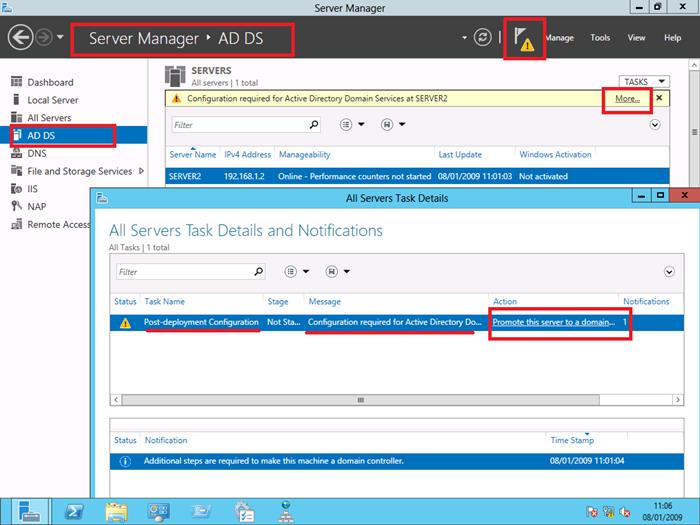Expand the Servers filter chevron
The width and height of the screenshot is (700, 525).
(x=655, y=125)
